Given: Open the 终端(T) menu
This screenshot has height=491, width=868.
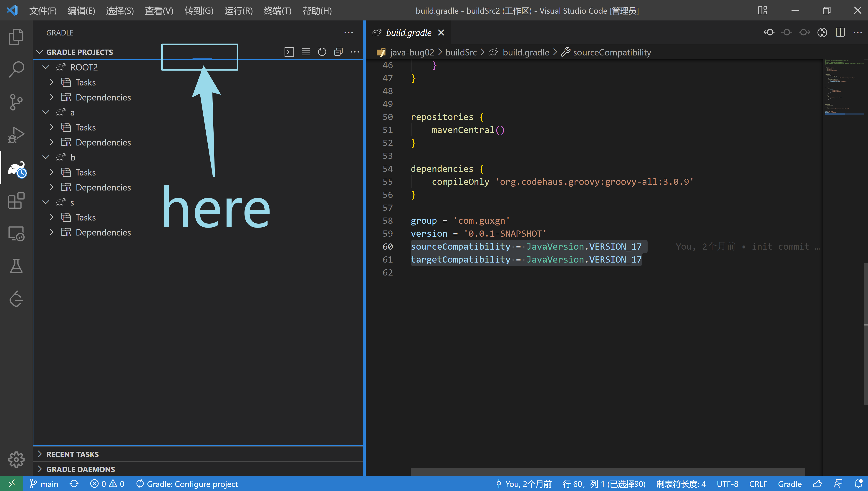Looking at the screenshot, I should (x=277, y=11).
